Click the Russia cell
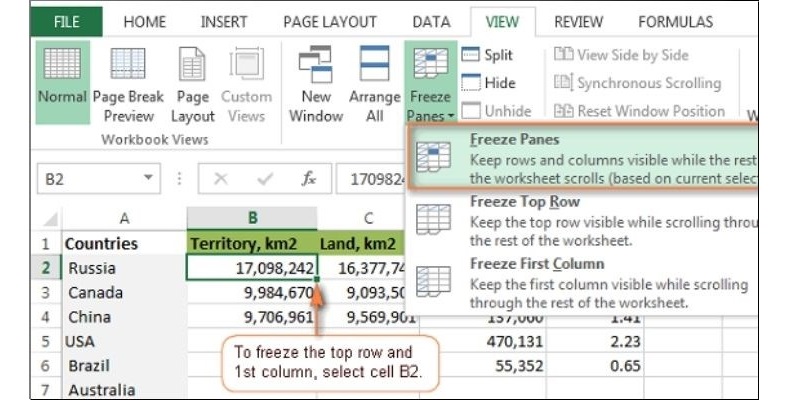The height and width of the screenshot is (402, 800). point(124,268)
